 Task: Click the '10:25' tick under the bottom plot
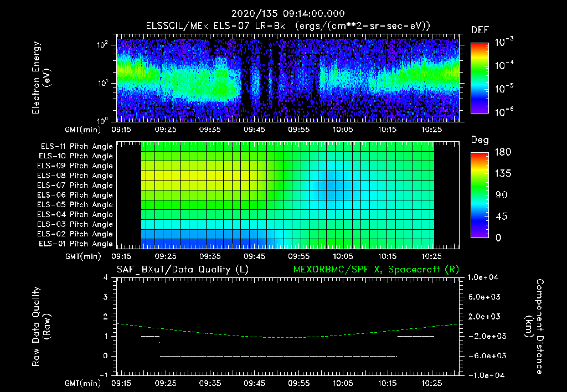point(432,383)
